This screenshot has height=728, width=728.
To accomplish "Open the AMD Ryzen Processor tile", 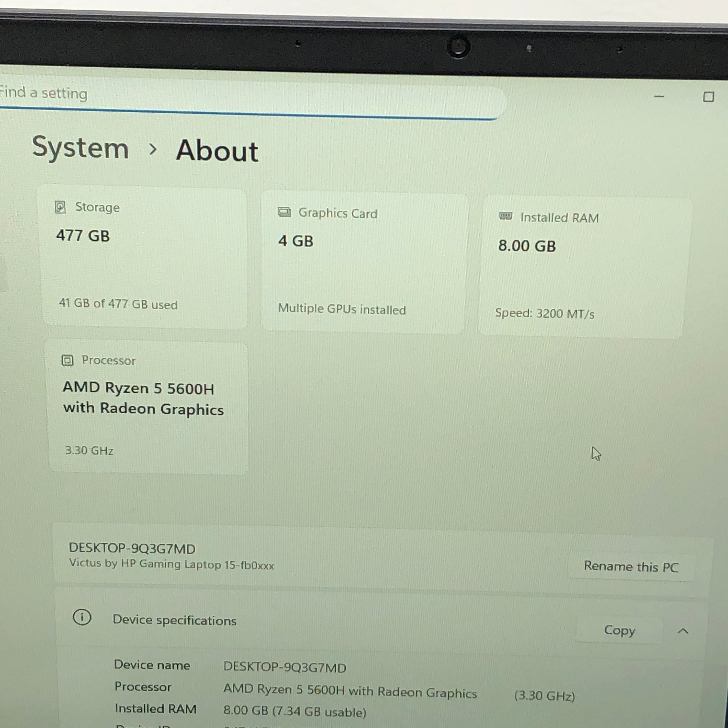I will click(x=148, y=407).
